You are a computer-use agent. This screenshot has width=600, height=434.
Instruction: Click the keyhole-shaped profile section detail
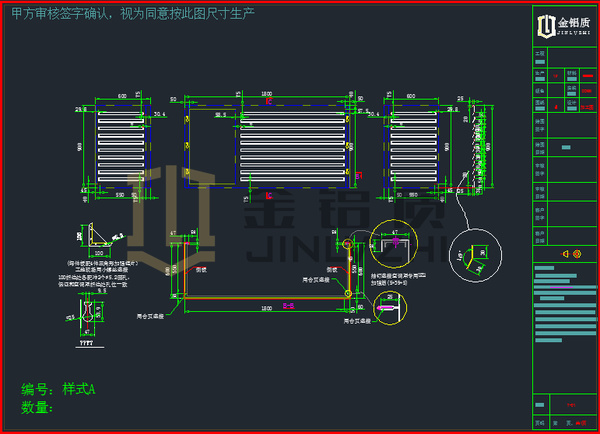89,318
